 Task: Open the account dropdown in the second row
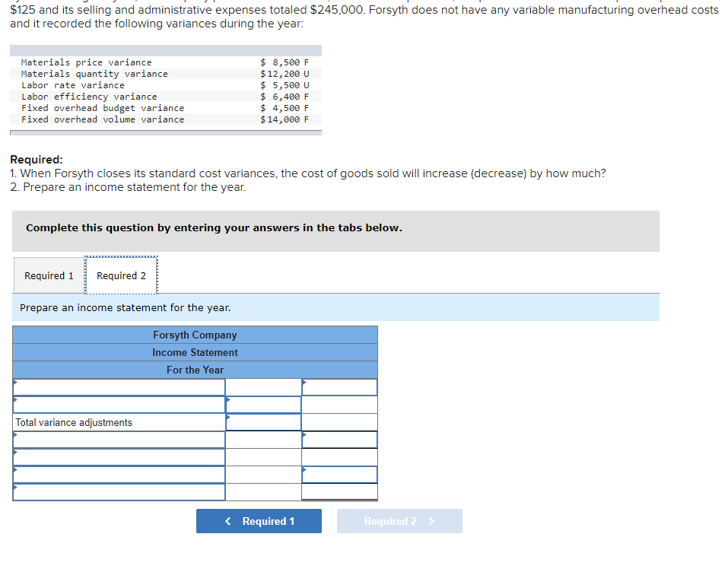coord(118,404)
